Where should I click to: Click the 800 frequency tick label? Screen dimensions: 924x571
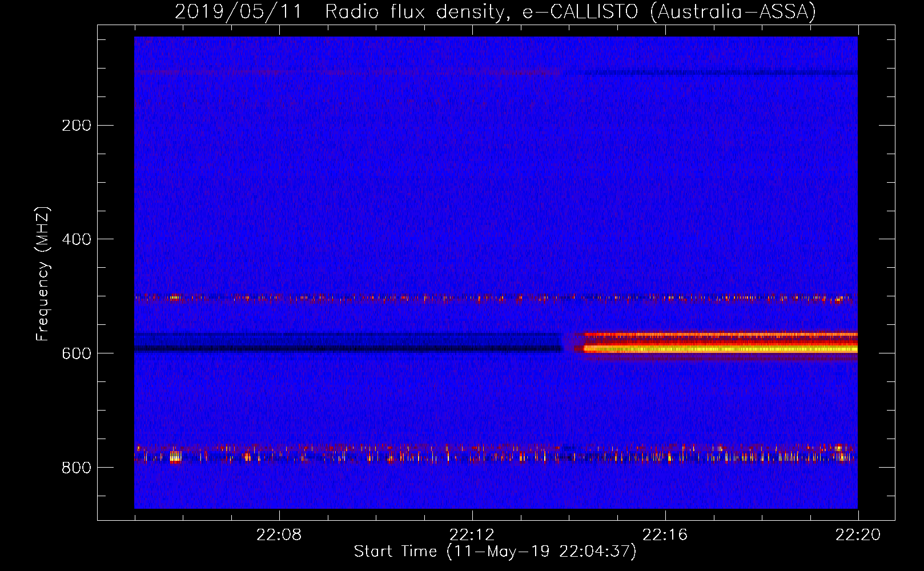(77, 468)
